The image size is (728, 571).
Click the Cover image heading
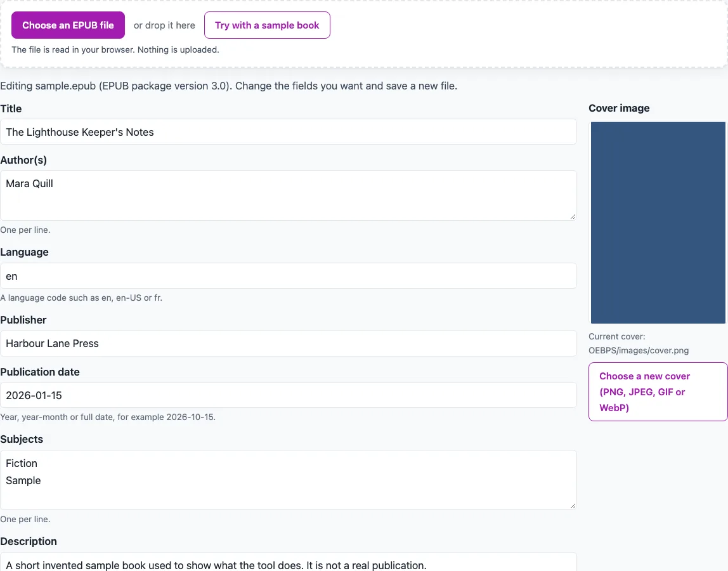(619, 108)
